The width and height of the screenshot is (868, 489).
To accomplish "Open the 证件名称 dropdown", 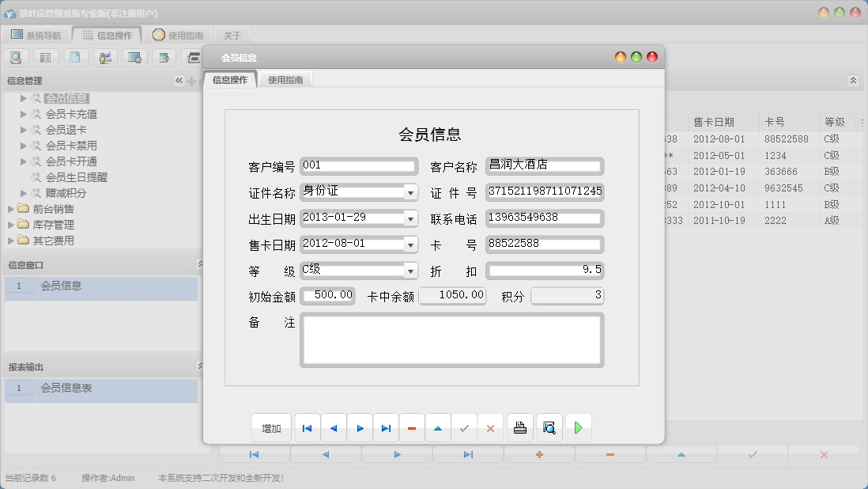I will [412, 192].
